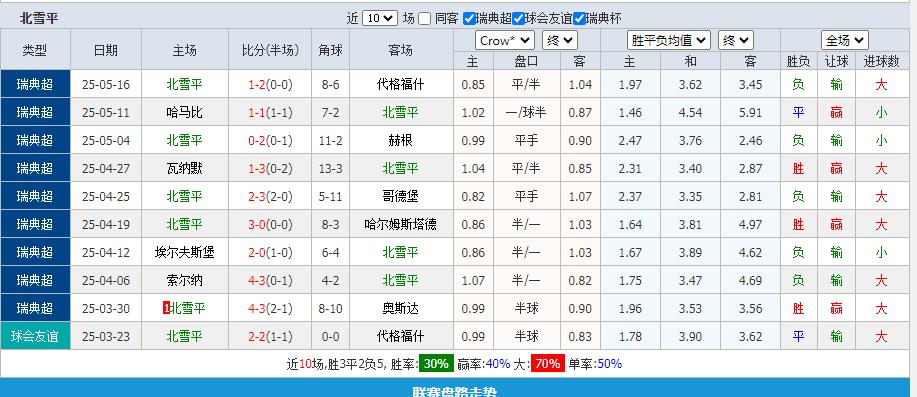Image resolution: width=917 pixels, height=397 pixels.
Task: Click the 比分(半场) column header
Action: point(270,50)
